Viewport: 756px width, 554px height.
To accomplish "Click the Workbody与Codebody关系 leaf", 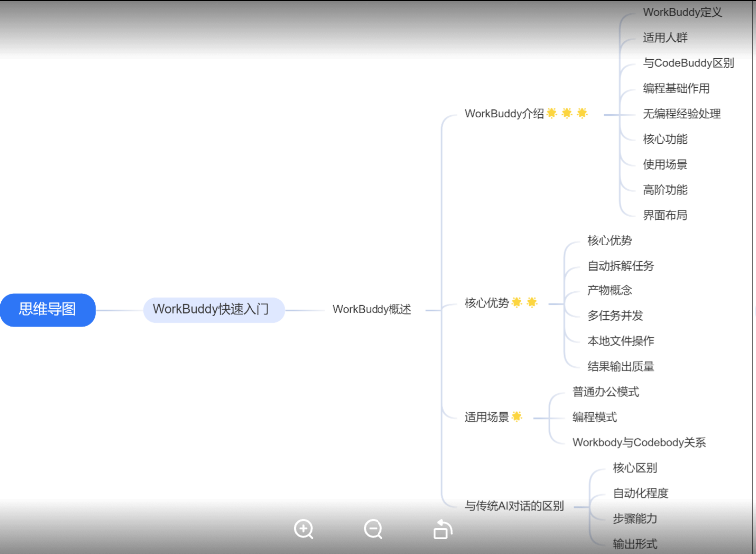I will 639,443.
